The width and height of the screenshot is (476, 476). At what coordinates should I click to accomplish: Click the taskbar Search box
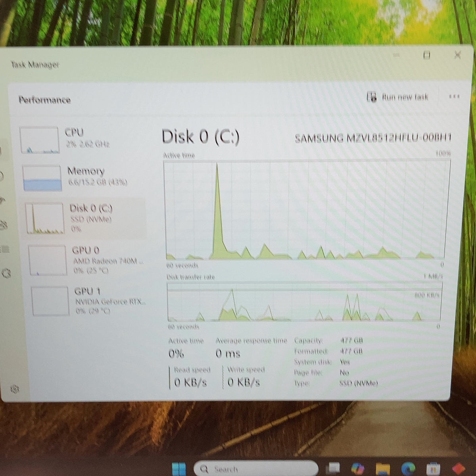pyautogui.click(x=255, y=469)
